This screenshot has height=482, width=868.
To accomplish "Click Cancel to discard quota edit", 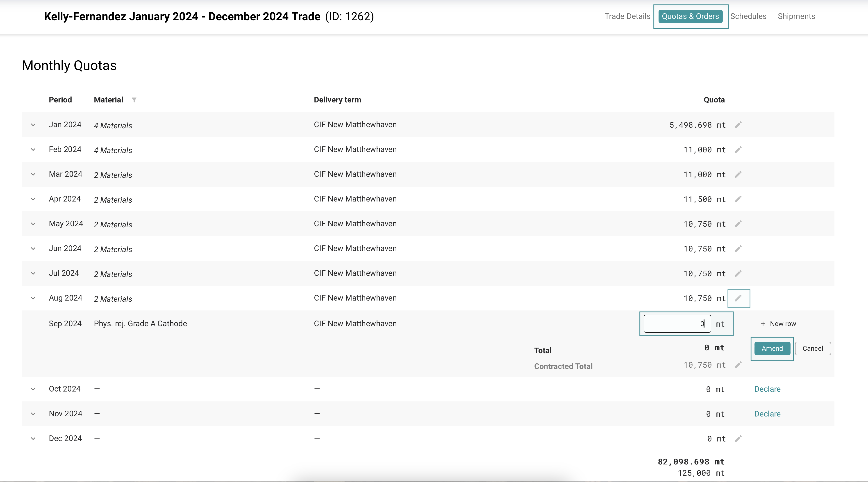I will tap(812, 348).
